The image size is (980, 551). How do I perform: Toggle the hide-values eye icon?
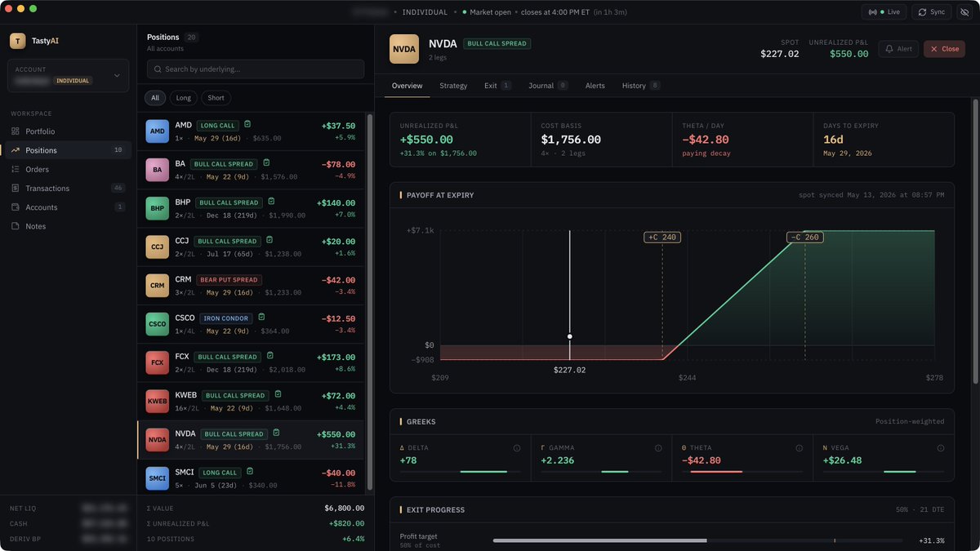[963, 12]
